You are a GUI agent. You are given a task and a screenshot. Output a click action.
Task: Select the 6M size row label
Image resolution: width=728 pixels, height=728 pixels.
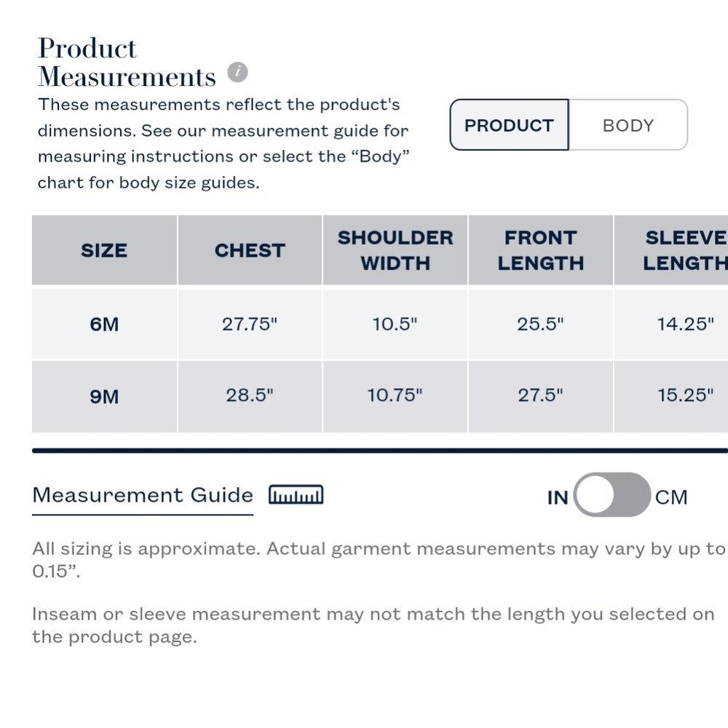[104, 324]
